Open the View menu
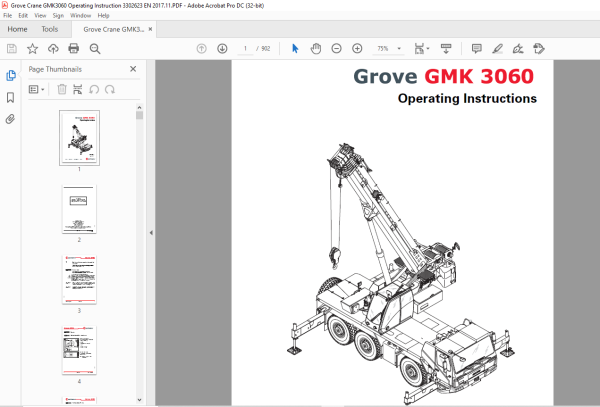Image resolution: width=600 pixels, height=407 pixels. [x=40, y=15]
